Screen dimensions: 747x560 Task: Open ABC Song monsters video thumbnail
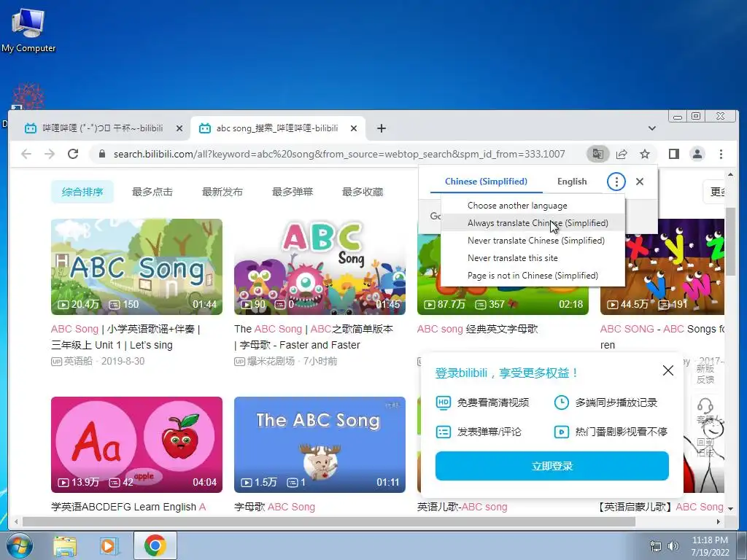(x=320, y=267)
